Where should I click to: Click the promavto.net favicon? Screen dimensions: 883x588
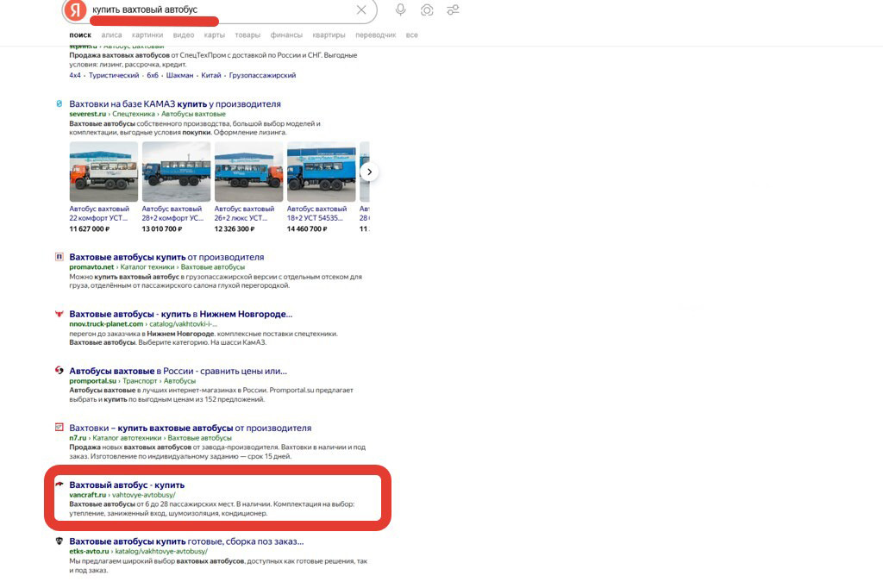pyautogui.click(x=59, y=257)
